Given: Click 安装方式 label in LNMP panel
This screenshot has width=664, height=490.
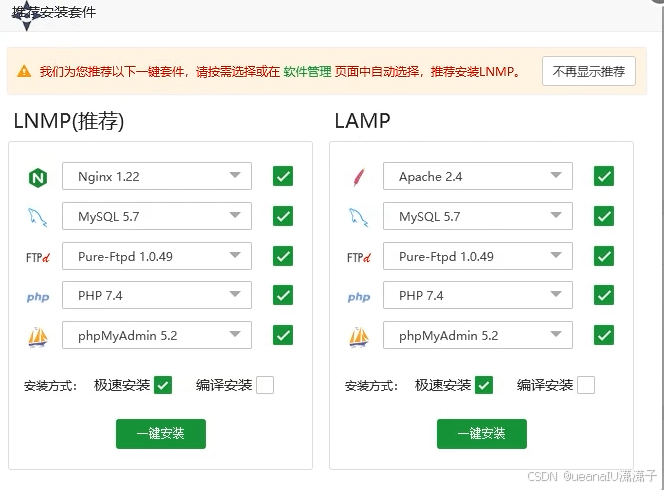Looking at the screenshot, I should [x=50, y=386].
